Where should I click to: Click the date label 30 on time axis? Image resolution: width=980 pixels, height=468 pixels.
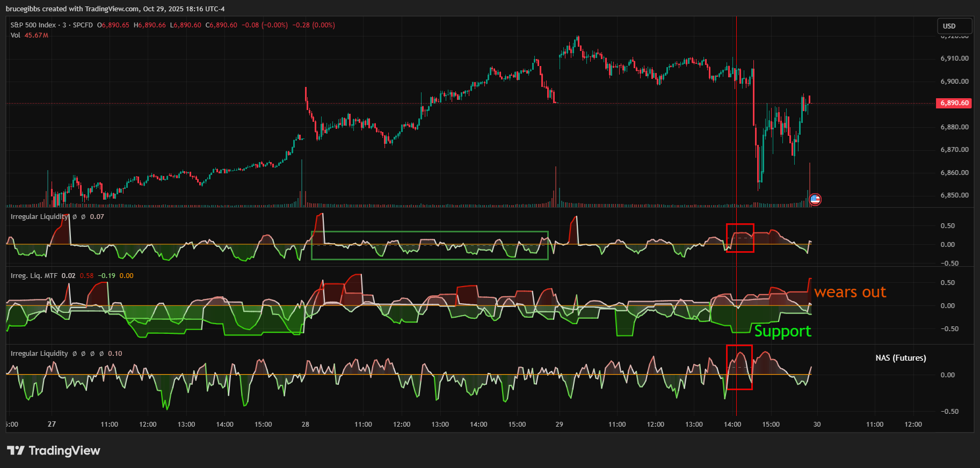(x=817, y=425)
